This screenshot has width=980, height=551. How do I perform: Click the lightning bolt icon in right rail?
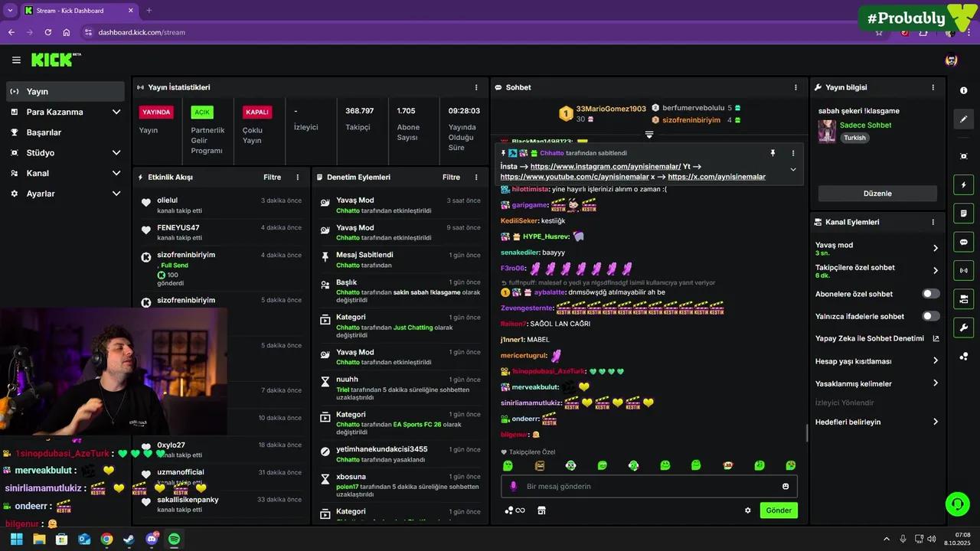963,184
